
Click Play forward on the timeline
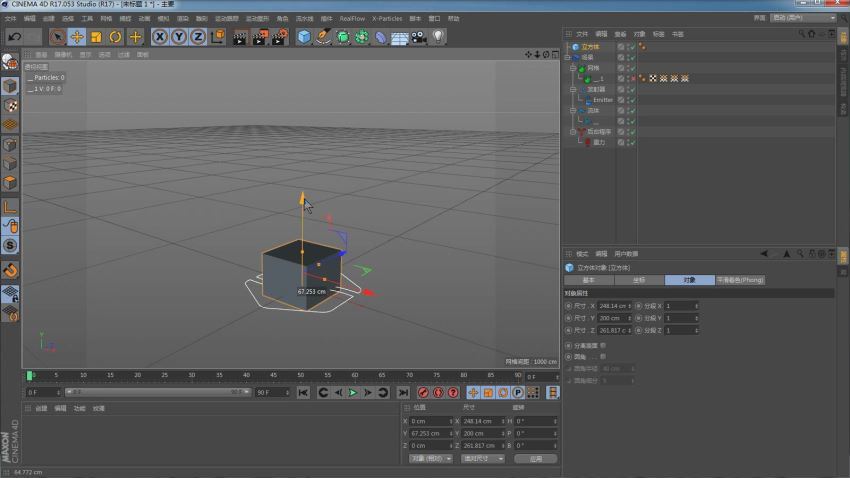click(353, 392)
